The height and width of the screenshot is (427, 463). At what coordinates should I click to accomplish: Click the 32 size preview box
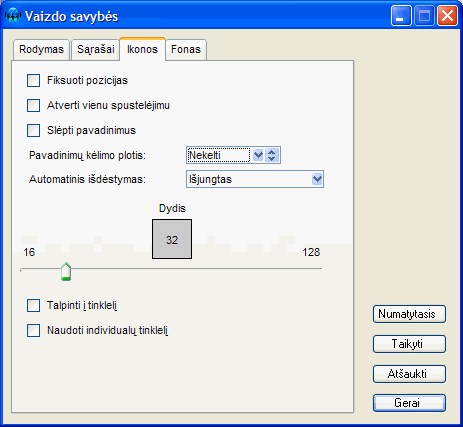(172, 239)
